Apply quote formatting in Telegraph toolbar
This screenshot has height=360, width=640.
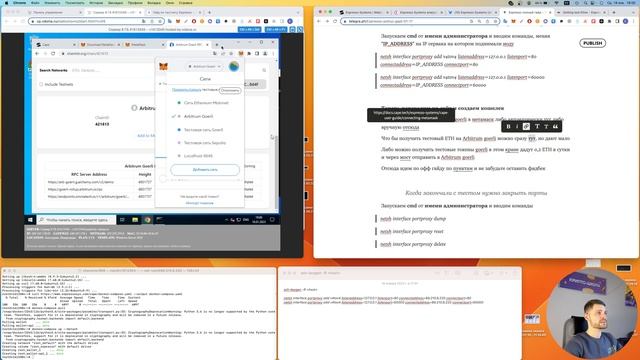coord(556,127)
